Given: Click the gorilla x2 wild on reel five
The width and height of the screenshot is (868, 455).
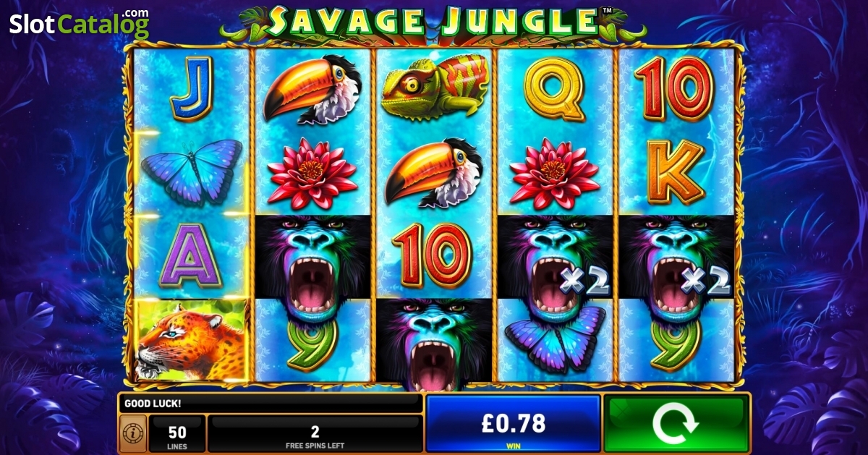Looking at the screenshot, I should (676, 256).
